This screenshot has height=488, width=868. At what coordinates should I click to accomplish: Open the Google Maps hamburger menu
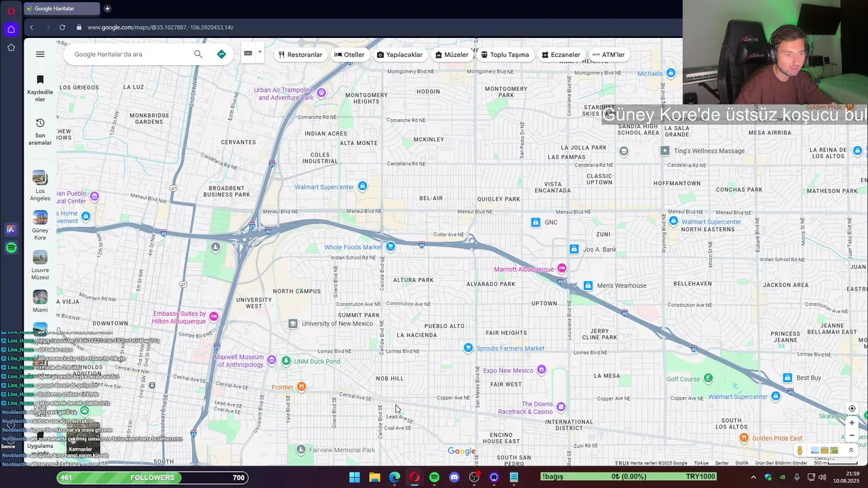pos(40,54)
